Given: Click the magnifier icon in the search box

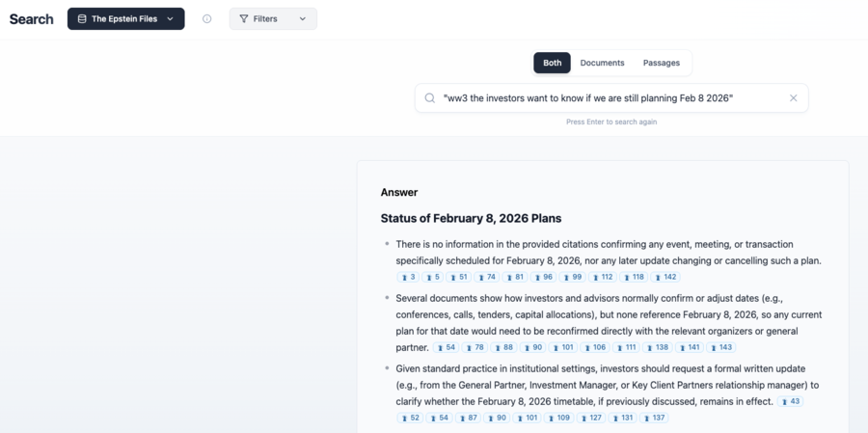Looking at the screenshot, I should [430, 97].
